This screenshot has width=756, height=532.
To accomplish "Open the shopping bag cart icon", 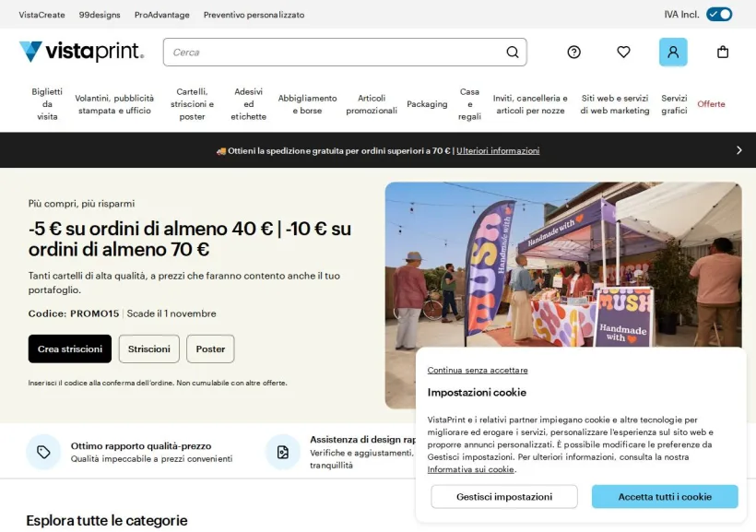I will [x=723, y=52].
